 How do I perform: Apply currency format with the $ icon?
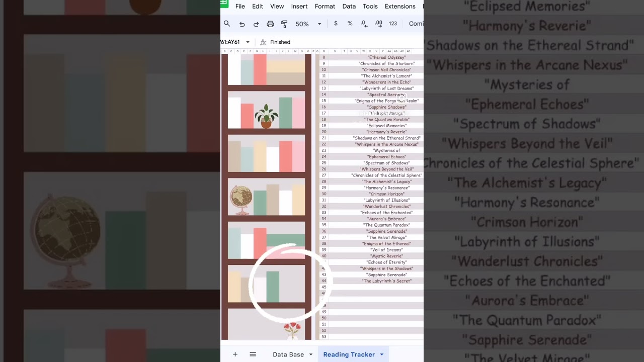336,24
